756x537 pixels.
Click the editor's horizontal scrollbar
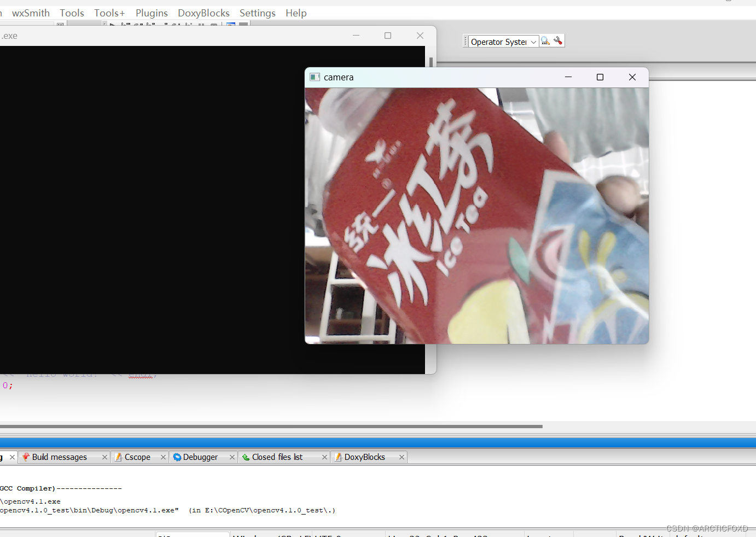271,426
